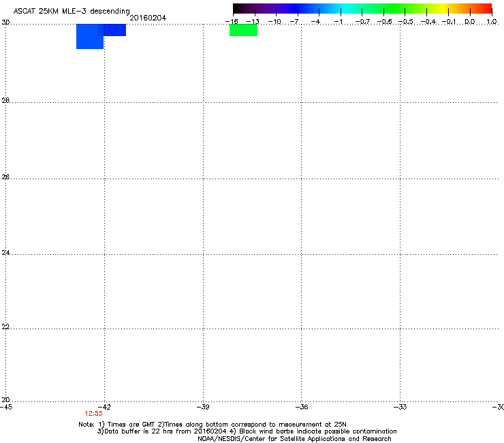504x443 pixels.
Task: Click the title 'ASCAT 25KM MLE-3 descending'
Action: (x=72, y=11)
